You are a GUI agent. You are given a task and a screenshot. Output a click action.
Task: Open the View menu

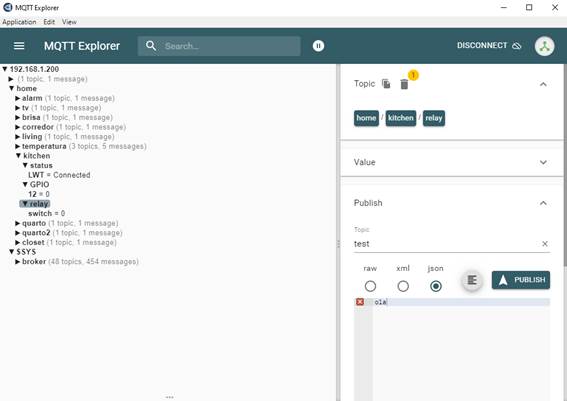69,22
